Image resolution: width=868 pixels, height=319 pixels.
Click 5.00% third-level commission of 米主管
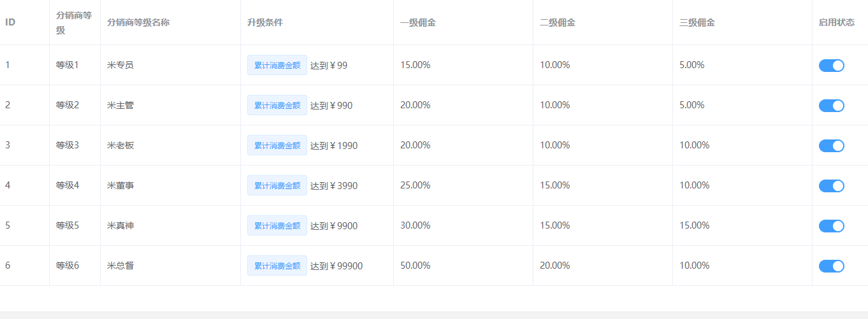click(x=692, y=105)
